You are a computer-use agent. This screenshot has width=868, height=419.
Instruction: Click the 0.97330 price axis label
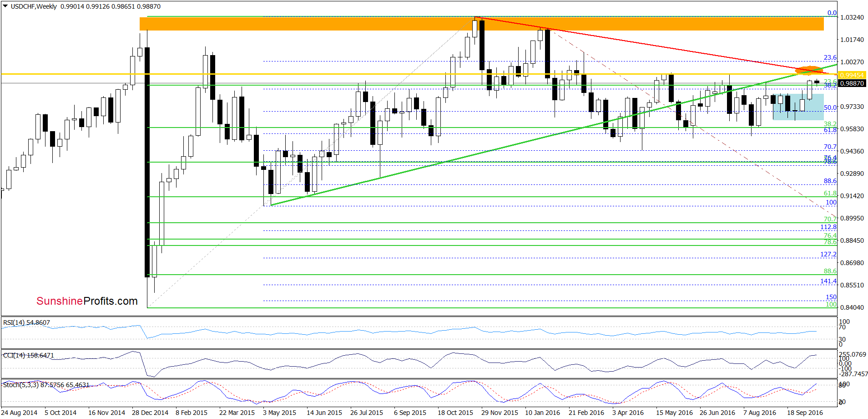click(852, 107)
